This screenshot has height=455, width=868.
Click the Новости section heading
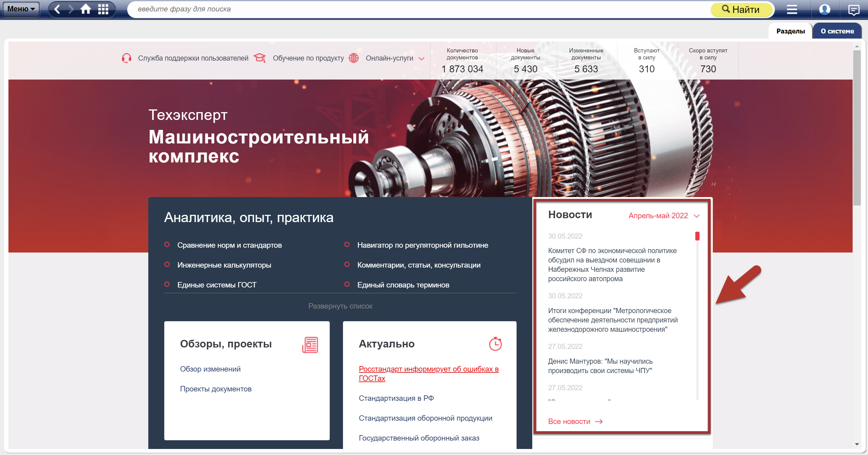(570, 215)
